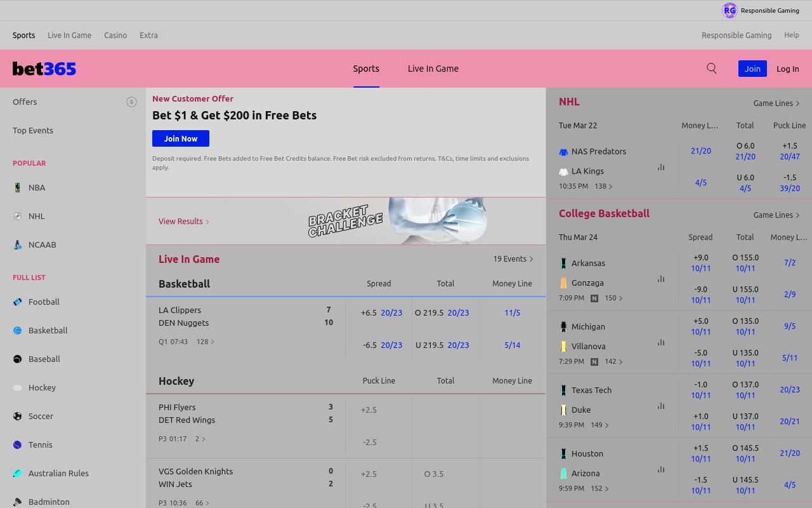Click the NHL sidebar icon
812x508 pixels.
click(18, 216)
